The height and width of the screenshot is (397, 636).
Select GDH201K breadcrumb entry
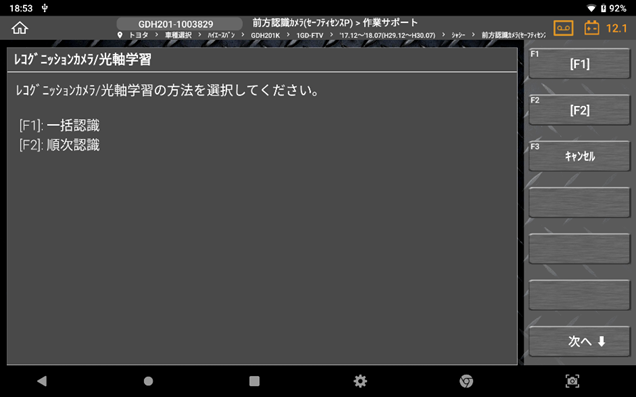click(x=265, y=35)
